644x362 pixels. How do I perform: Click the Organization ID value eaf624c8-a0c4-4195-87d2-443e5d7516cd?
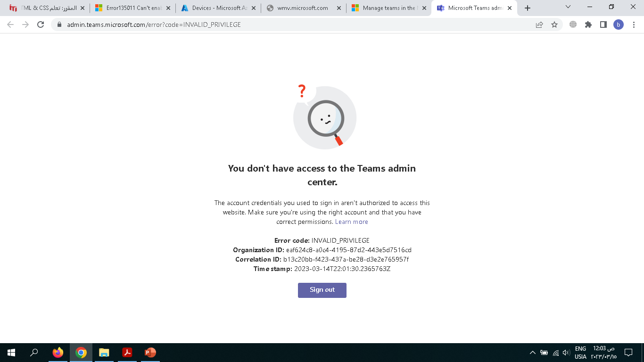point(349,250)
